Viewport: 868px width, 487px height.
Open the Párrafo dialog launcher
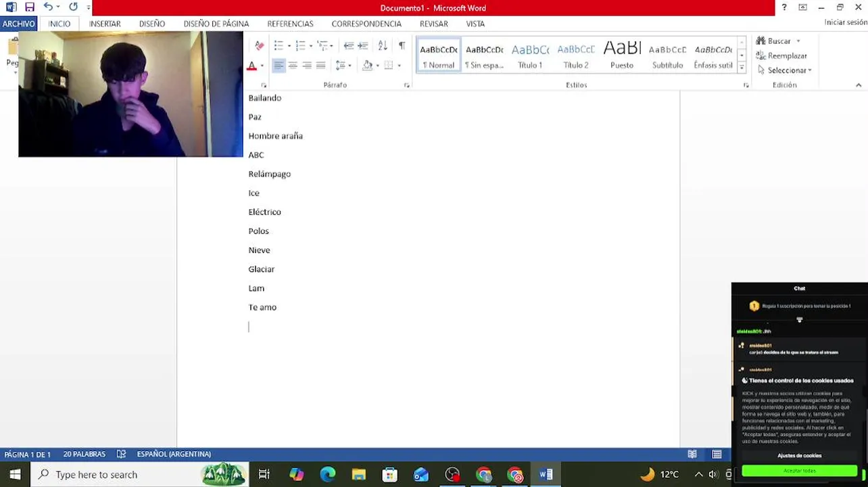[x=407, y=85]
